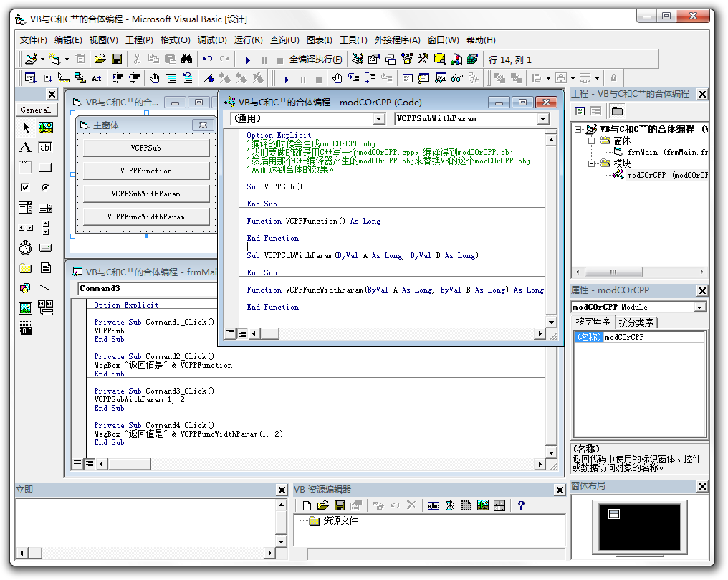Switch to the 按字母序 properties tab
Viewport: 728px width, 580px height.
click(x=593, y=322)
